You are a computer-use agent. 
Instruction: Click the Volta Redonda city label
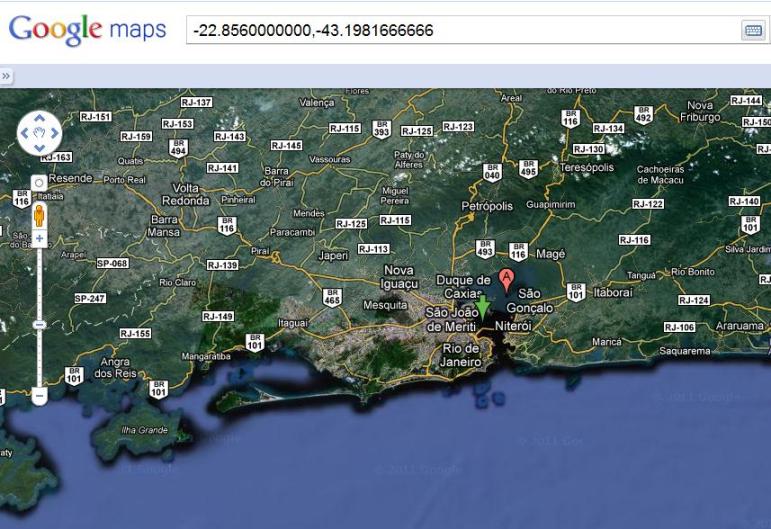point(185,194)
